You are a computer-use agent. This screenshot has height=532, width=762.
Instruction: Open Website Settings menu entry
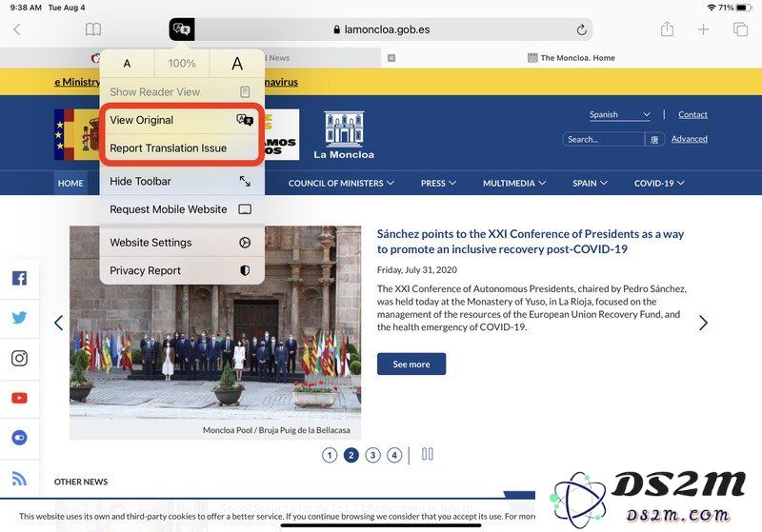182,243
